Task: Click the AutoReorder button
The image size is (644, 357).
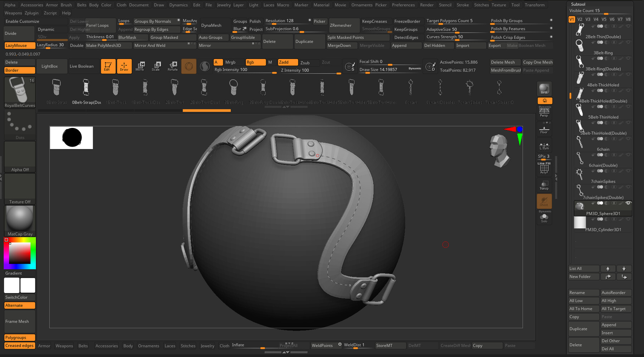Action: click(616, 293)
